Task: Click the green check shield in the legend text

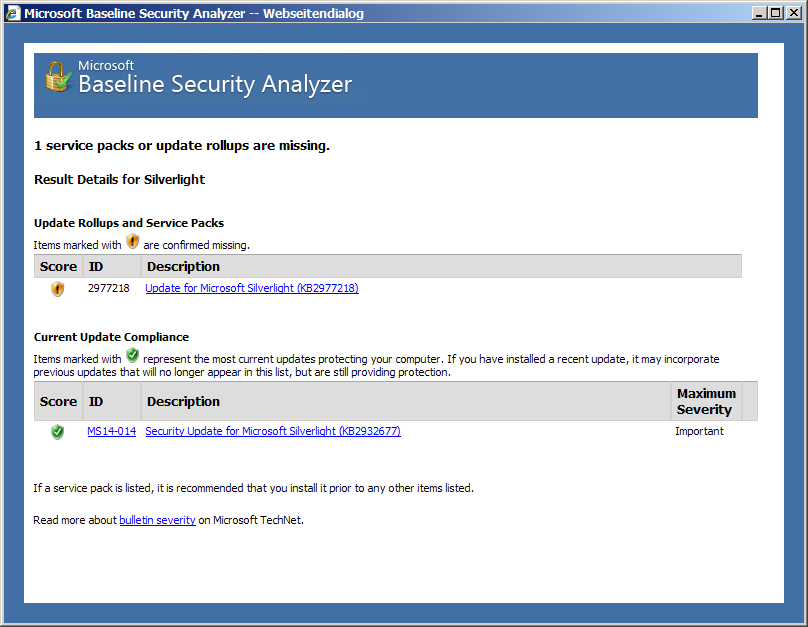Action: (133, 356)
